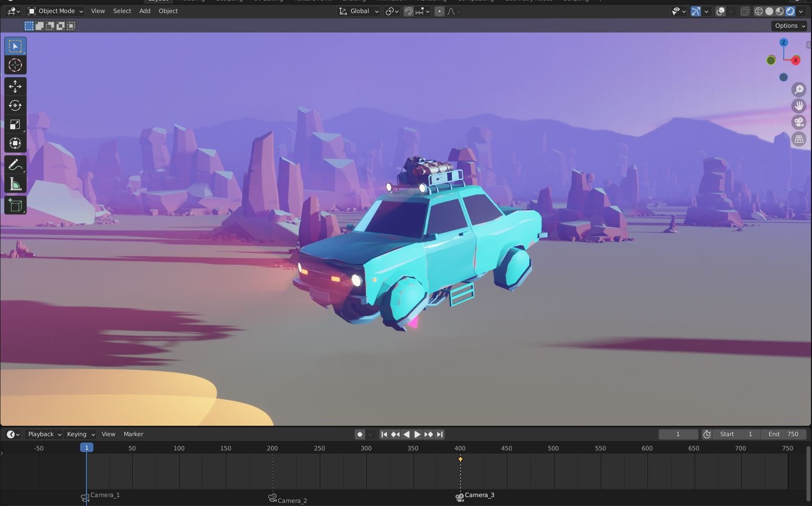Screen dimensions: 812x506
Task: Select the Camera_2 timeline marker
Action: coord(288,499)
